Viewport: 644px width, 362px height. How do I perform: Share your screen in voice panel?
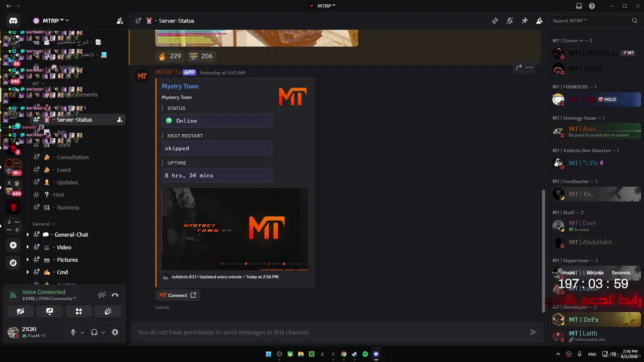pyautogui.click(x=50, y=311)
